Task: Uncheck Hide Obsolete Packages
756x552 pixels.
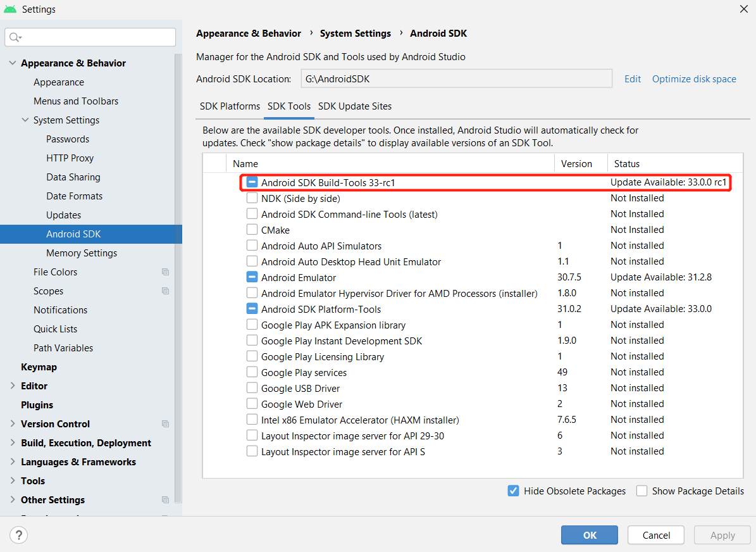Action: point(514,491)
